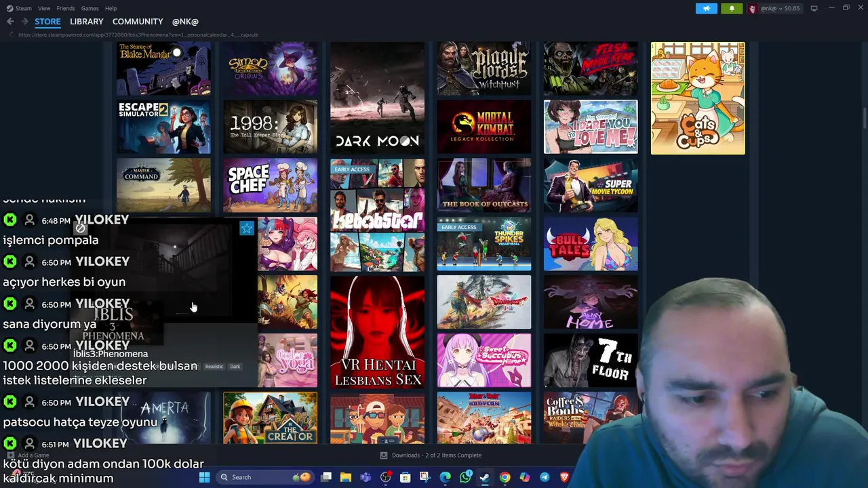Open the Friends menu

coord(66,8)
